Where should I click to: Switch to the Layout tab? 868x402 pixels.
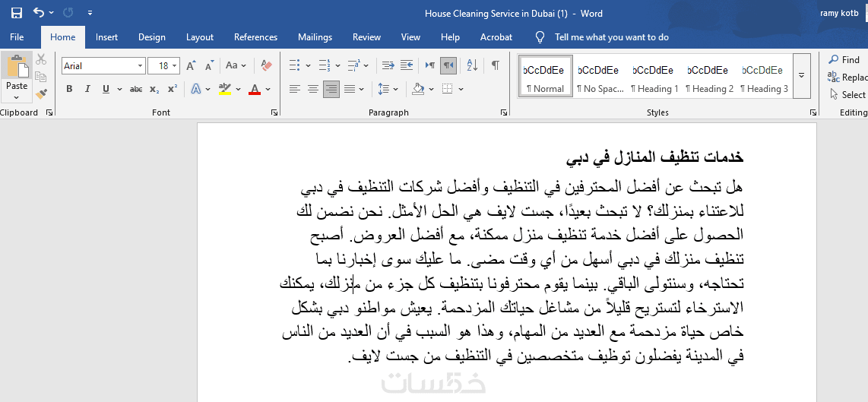coord(199,37)
